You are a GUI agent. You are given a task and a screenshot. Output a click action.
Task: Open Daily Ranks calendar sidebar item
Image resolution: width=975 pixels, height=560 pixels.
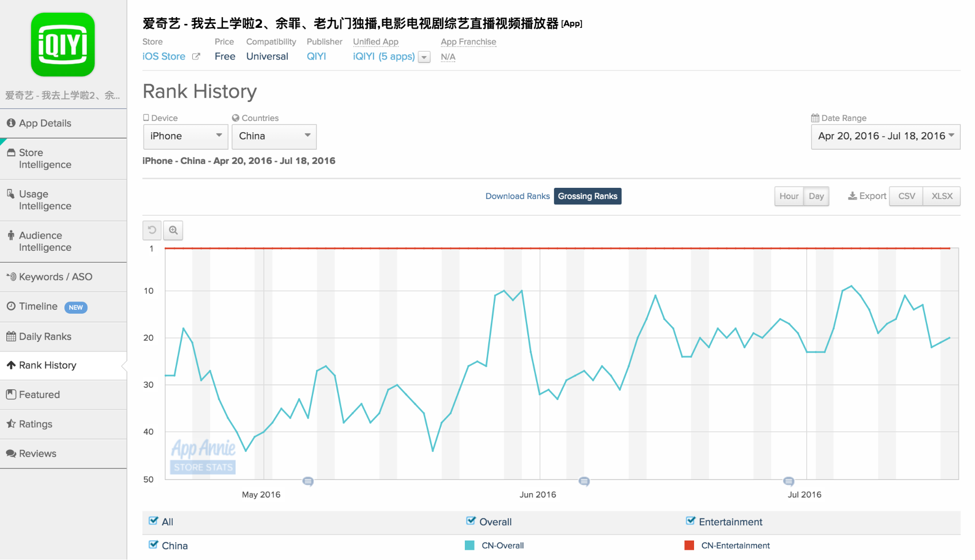[45, 337]
